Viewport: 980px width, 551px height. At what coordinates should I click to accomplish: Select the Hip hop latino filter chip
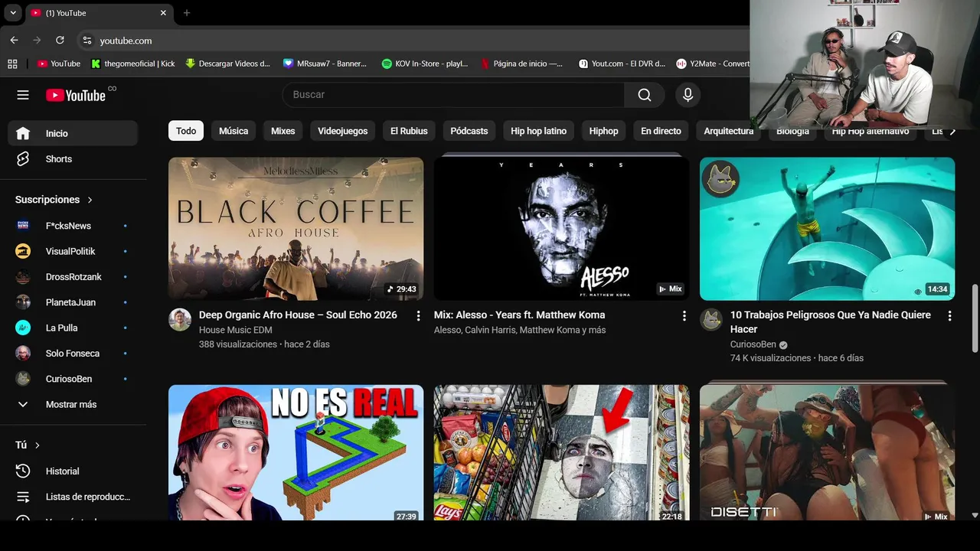click(x=539, y=131)
